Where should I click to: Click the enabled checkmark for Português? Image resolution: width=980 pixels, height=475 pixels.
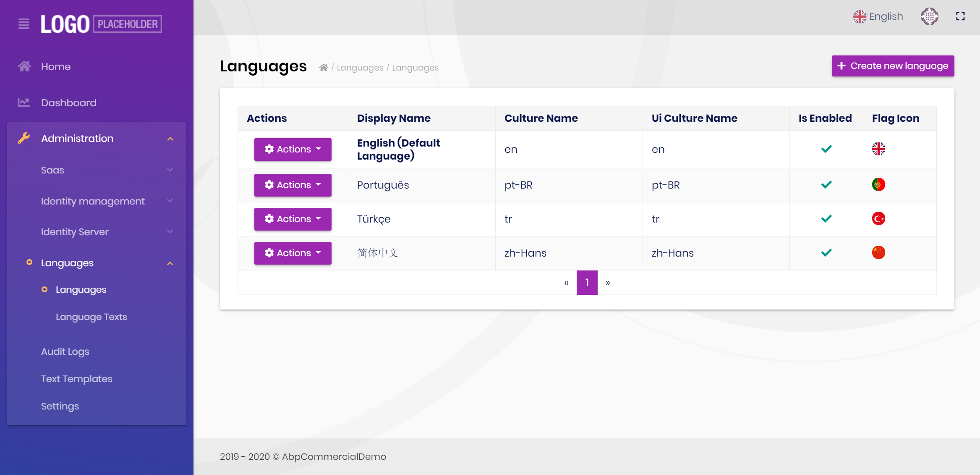coord(826,184)
